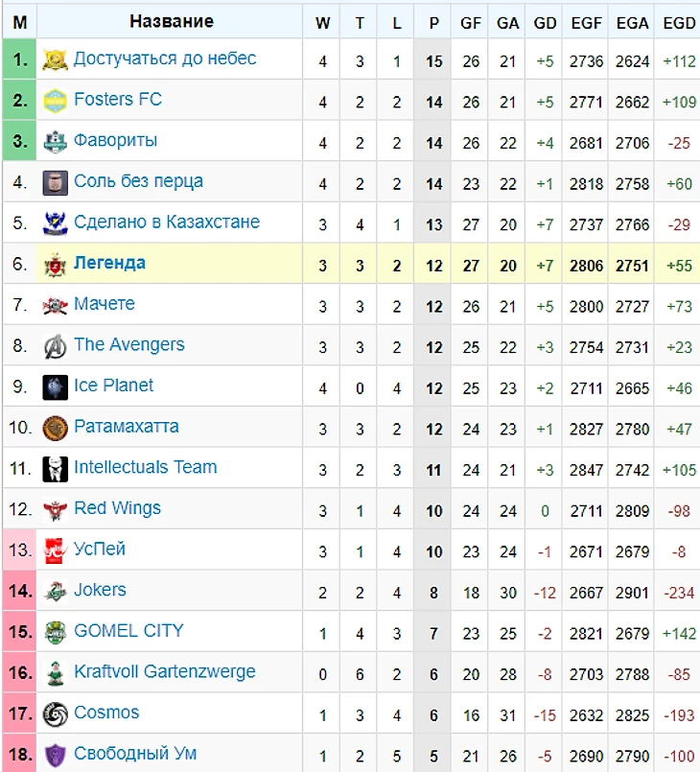Open the Свободный Ум team link
This screenshot has height=772, width=700.
135,753
